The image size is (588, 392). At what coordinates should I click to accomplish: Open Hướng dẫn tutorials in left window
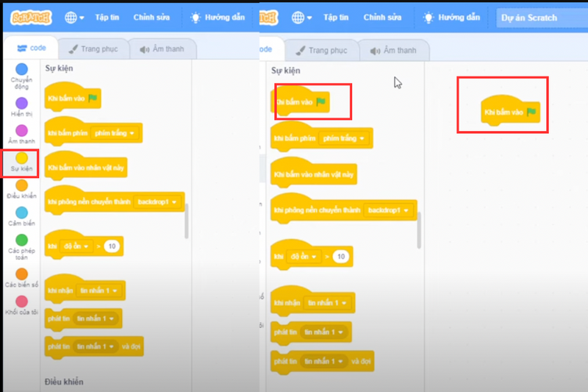tap(218, 17)
